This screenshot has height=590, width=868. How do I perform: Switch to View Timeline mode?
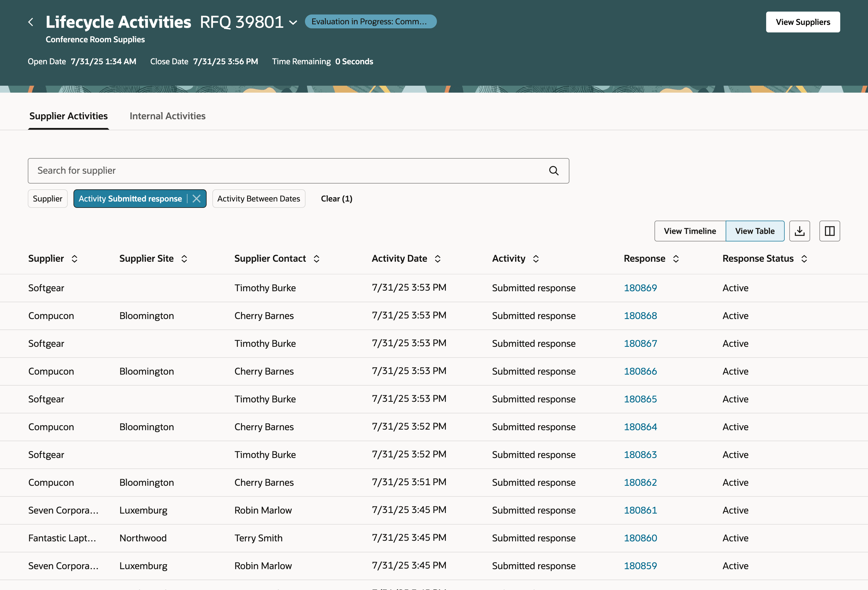[689, 231]
